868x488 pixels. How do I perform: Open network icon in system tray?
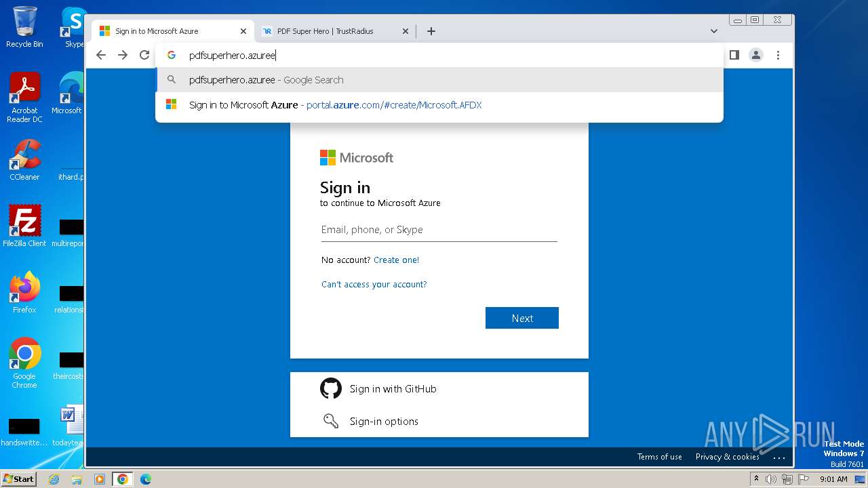(x=787, y=479)
